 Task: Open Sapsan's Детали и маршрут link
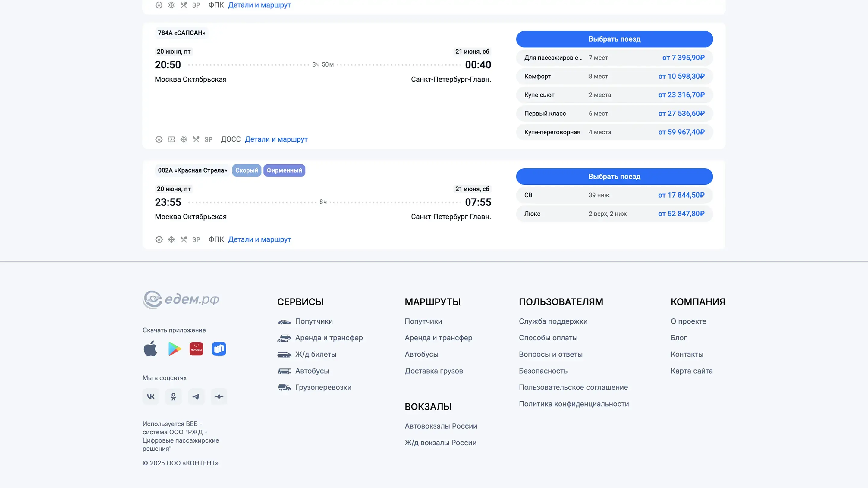click(x=276, y=139)
